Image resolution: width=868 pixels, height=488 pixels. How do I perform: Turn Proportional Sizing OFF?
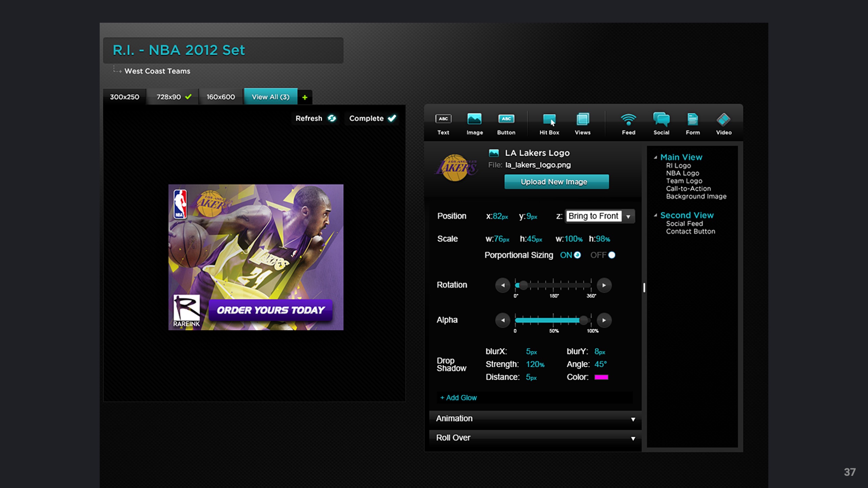point(612,255)
